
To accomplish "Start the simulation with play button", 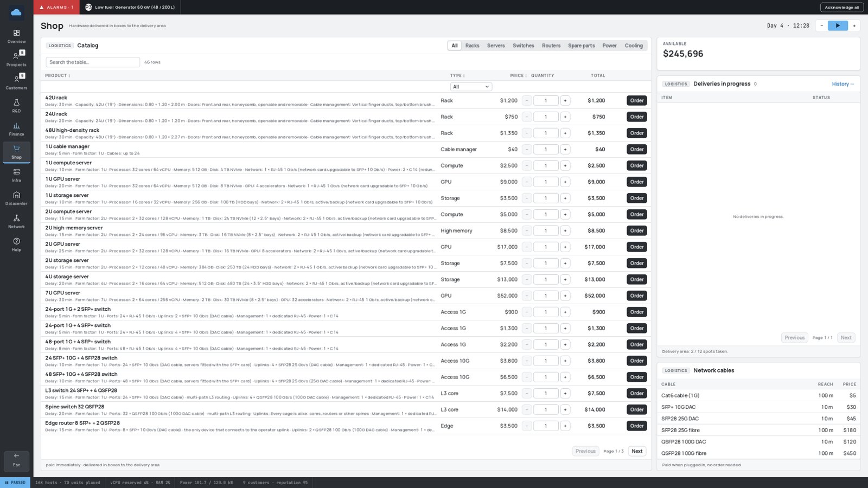I will [838, 25].
